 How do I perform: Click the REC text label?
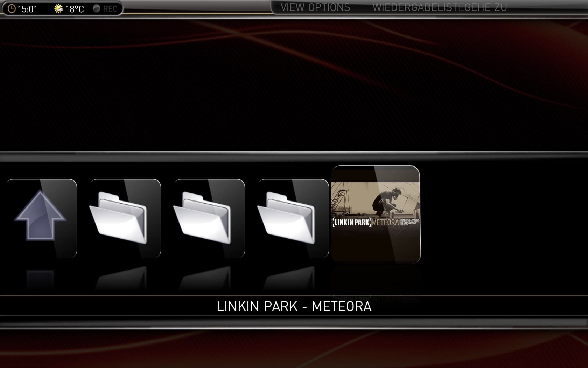pos(110,9)
